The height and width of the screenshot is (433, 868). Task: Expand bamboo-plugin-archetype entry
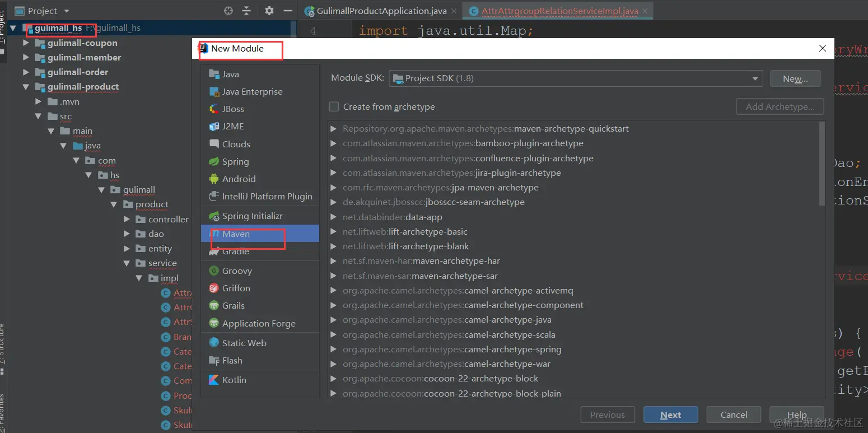click(x=334, y=143)
